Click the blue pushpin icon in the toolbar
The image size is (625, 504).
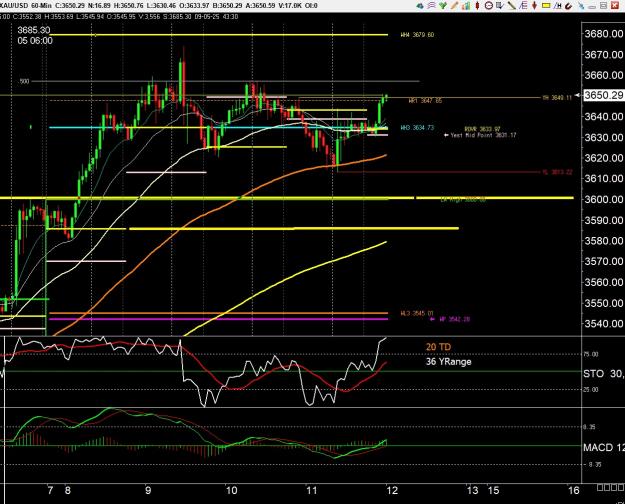coord(581,6)
